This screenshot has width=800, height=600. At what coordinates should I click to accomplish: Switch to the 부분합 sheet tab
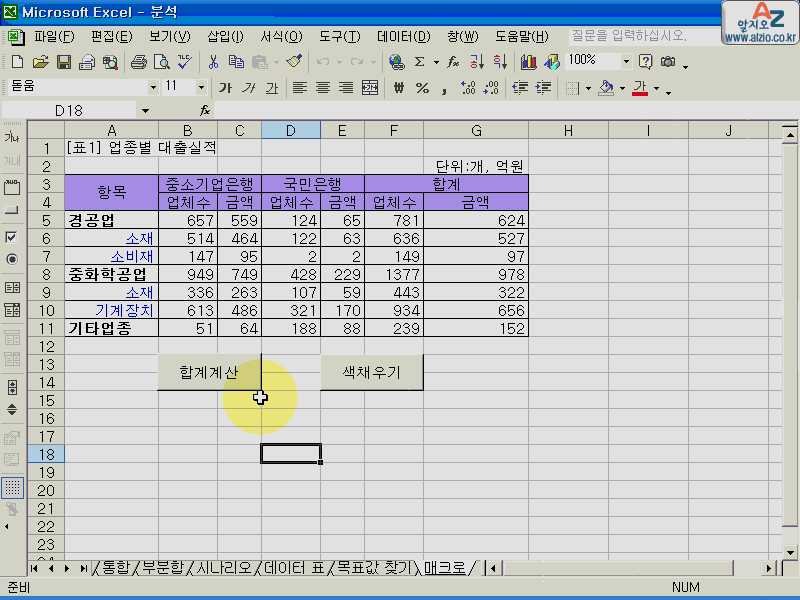(x=162, y=568)
